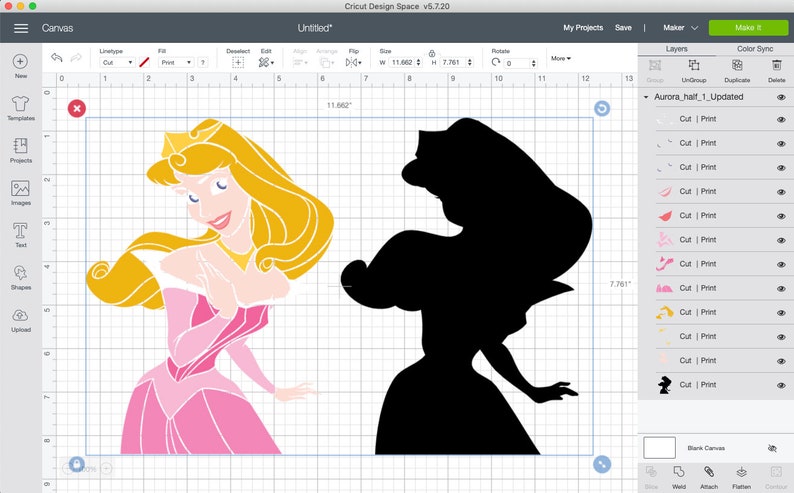Hide the yellow hair layer
The image size is (794, 493).
[781, 313]
